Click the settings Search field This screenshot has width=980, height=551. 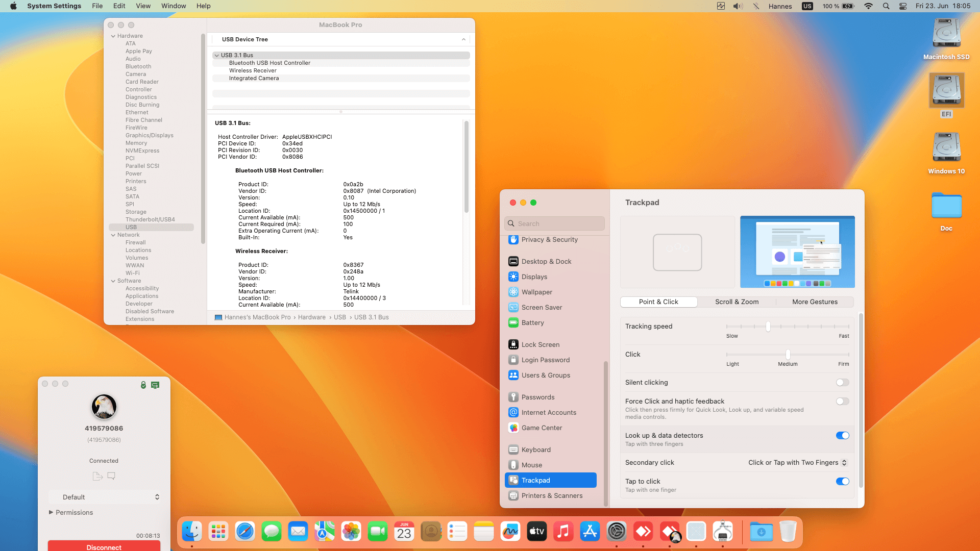pyautogui.click(x=554, y=223)
